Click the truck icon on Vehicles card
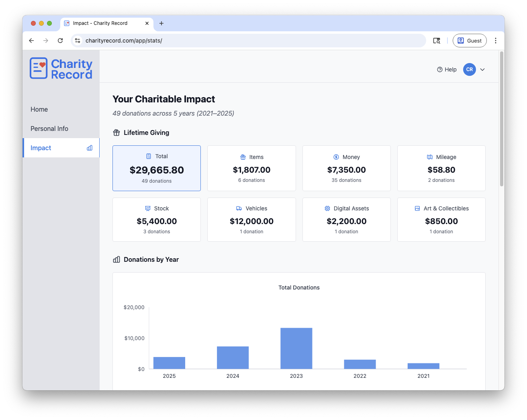Screen dimensions: 527x420 point(239,208)
